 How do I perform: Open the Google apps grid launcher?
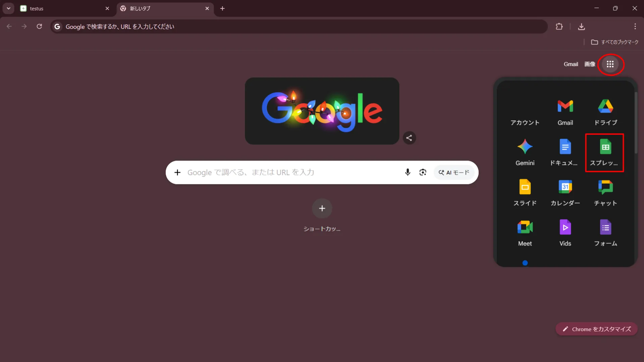coord(610,64)
